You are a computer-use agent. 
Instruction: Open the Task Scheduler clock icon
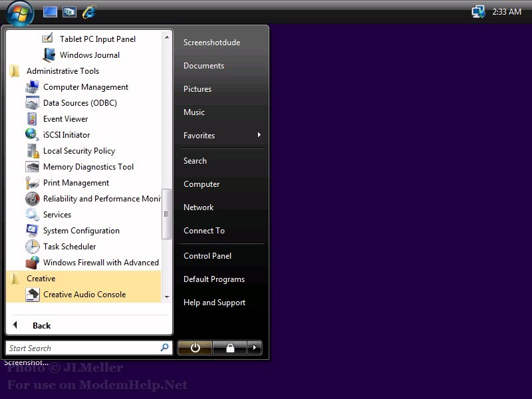tap(32, 247)
